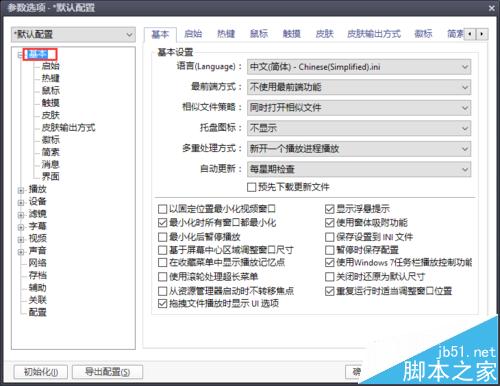Expand the 设备 tree node
This screenshot has height=386, width=500.
coord(21,203)
